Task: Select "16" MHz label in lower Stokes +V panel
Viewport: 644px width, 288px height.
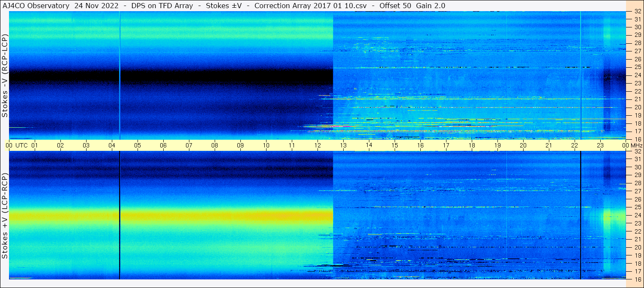Action: tap(638, 279)
